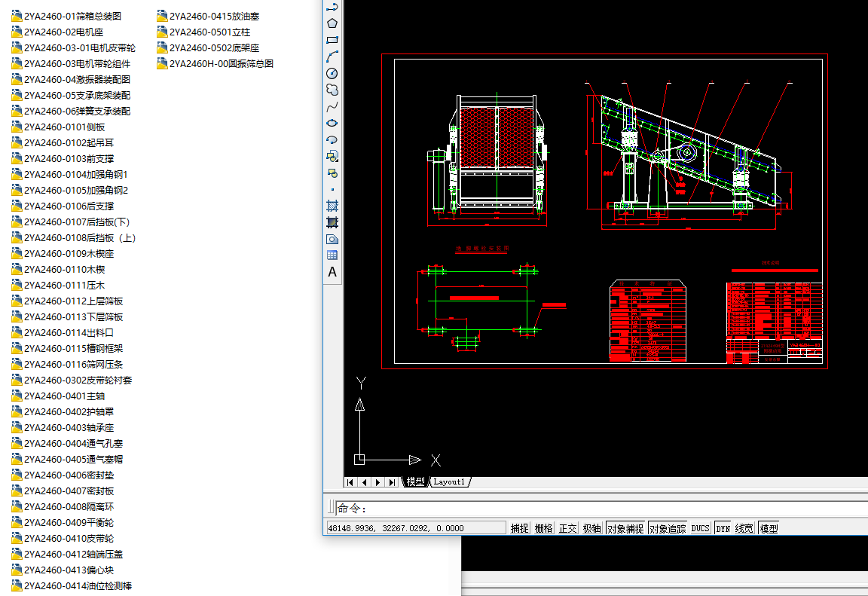Toggle 正交 ortho mode
This screenshot has width=868, height=596.
click(x=568, y=528)
